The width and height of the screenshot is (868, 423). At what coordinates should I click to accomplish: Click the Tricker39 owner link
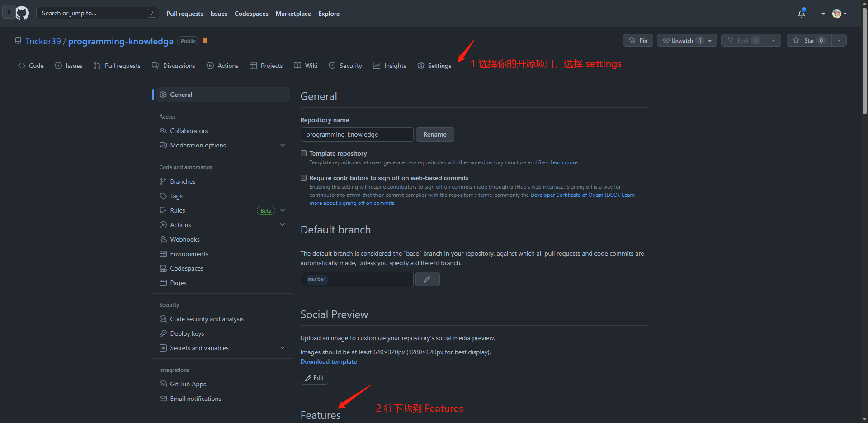pos(43,41)
